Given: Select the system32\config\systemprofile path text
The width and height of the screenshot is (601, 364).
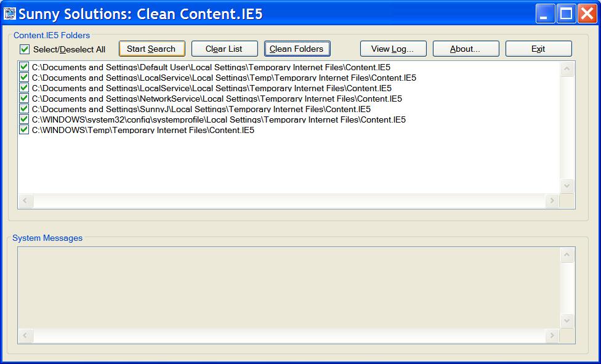Looking at the screenshot, I should click(x=219, y=119).
